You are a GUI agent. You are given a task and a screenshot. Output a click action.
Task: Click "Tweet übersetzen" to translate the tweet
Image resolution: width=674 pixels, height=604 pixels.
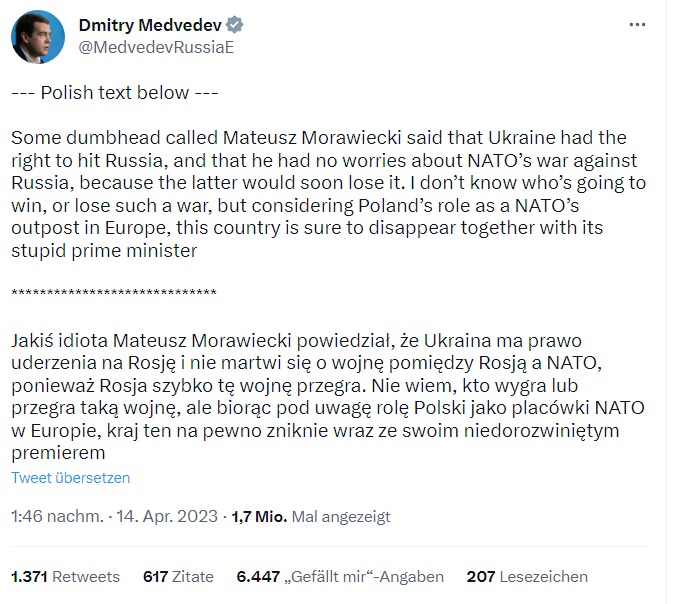(x=70, y=478)
